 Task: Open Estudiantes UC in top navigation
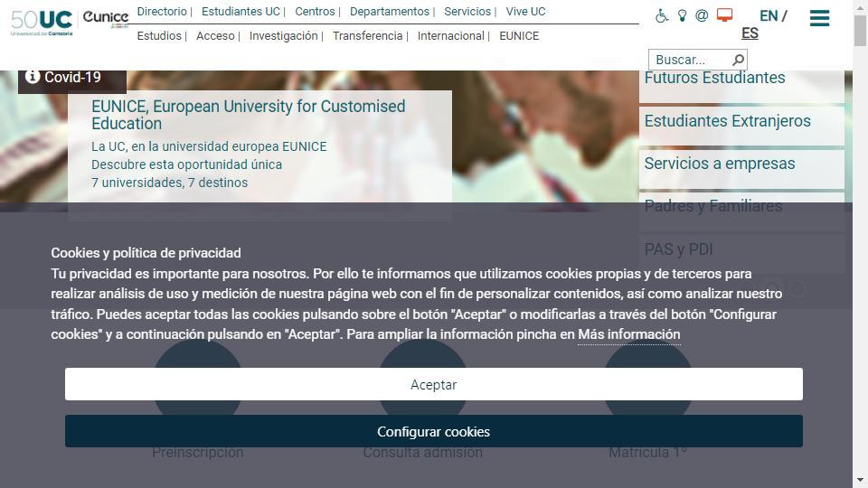[x=241, y=11]
